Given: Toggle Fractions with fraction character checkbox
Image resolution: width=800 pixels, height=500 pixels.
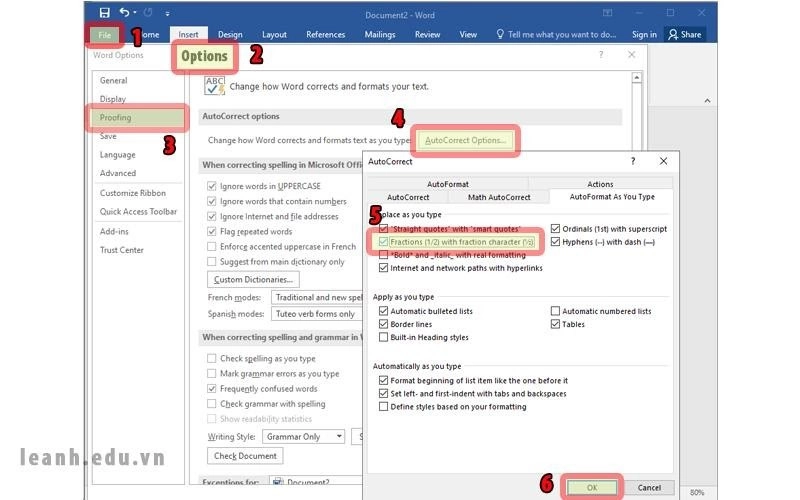Looking at the screenshot, I should pos(383,242).
